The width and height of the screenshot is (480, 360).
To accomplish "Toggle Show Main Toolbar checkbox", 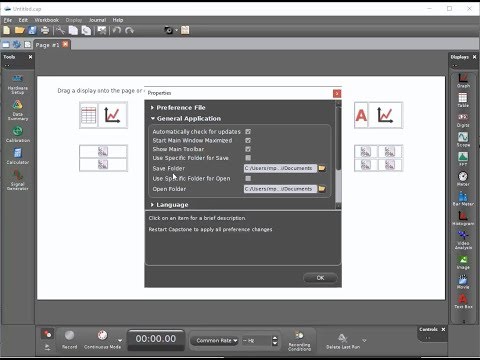I will 248,149.
